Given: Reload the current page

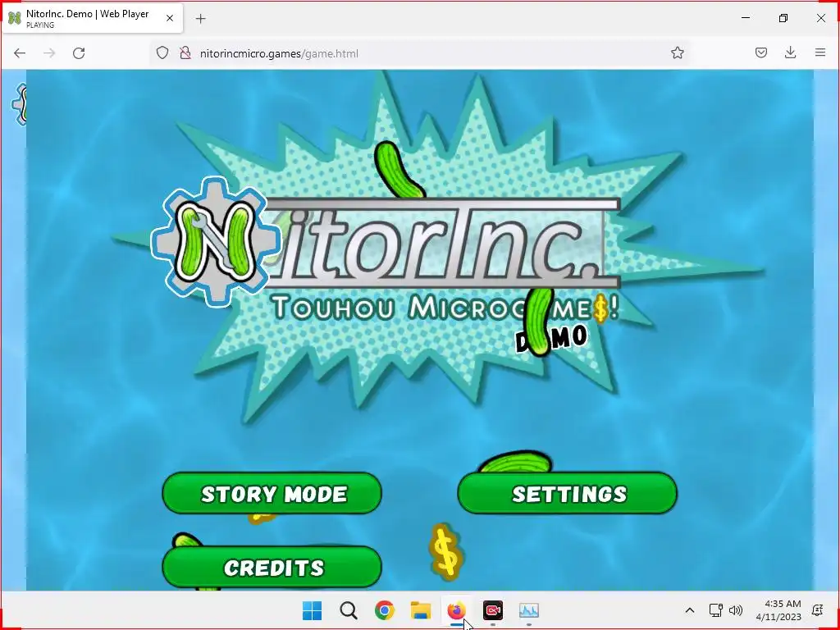Looking at the screenshot, I should click(x=79, y=53).
